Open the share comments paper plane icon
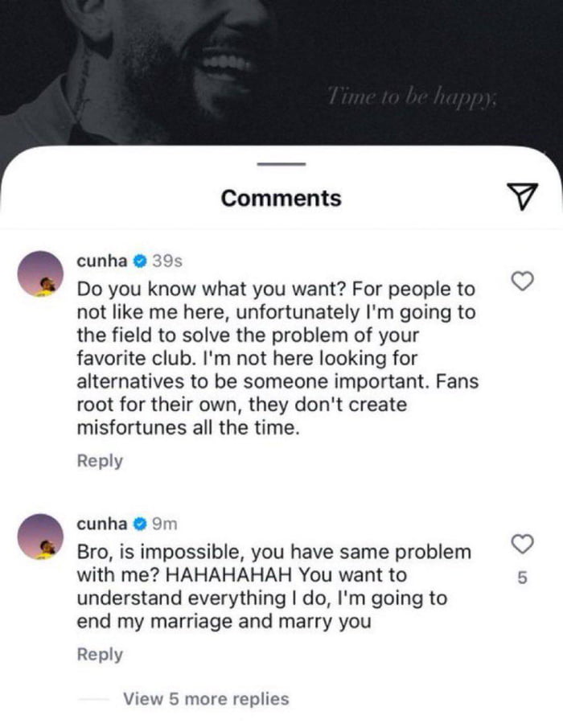This screenshot has width=563, height=728. point(524,195)
